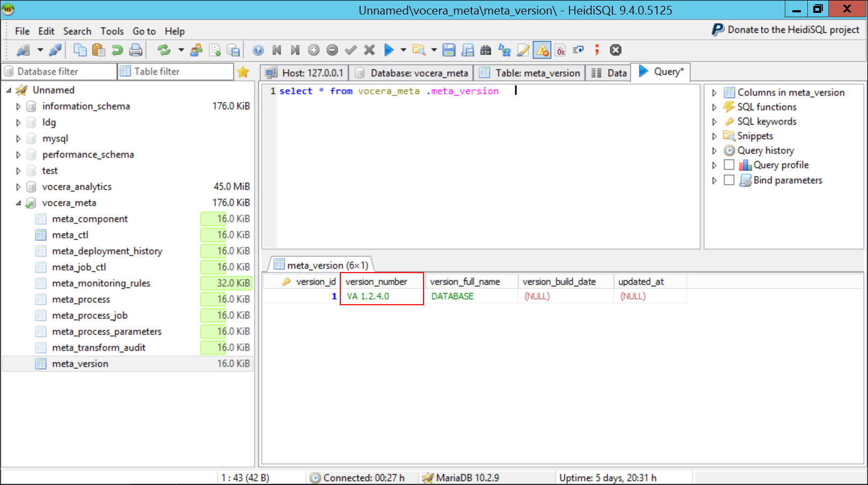
Task: Insert a new row using the plus icon
Action: [313, 49]
